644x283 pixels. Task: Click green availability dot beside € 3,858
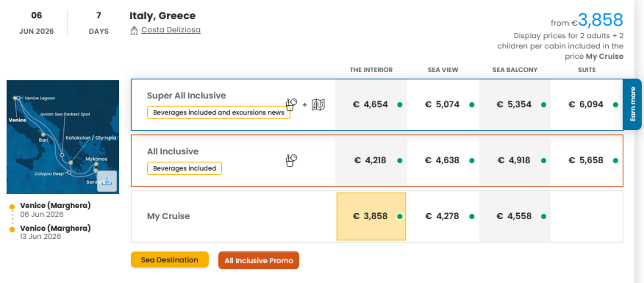(399, 216)
